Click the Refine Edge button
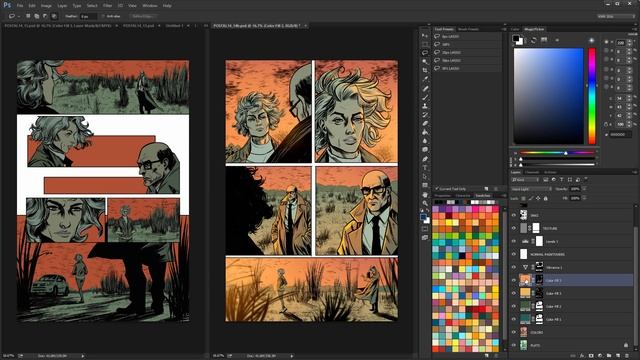The image size is (640, 360). pos(142,16)
